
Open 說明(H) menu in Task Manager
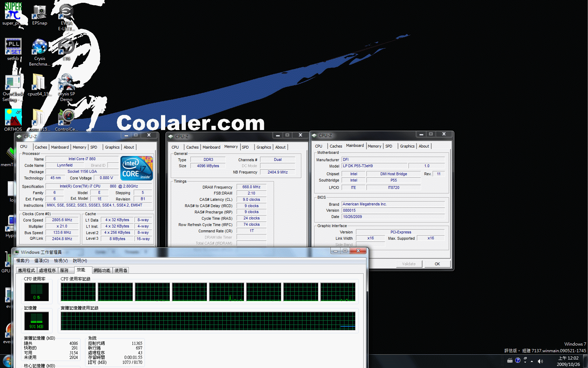80,261
